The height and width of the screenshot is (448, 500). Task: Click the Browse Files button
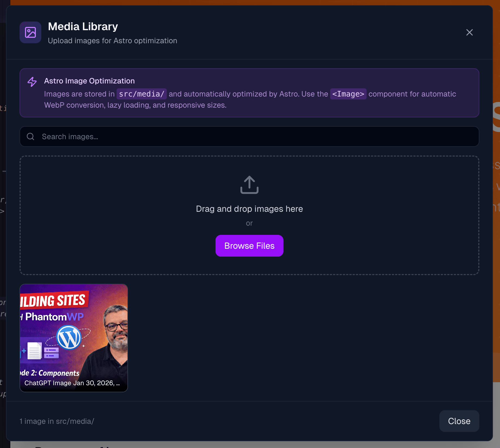click(x=249, y=245)
